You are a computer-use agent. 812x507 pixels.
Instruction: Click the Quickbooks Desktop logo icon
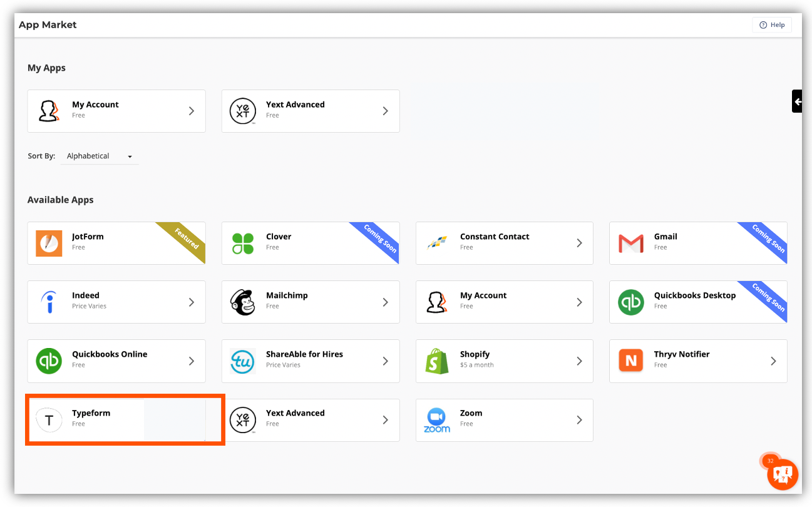click(630, 302)
